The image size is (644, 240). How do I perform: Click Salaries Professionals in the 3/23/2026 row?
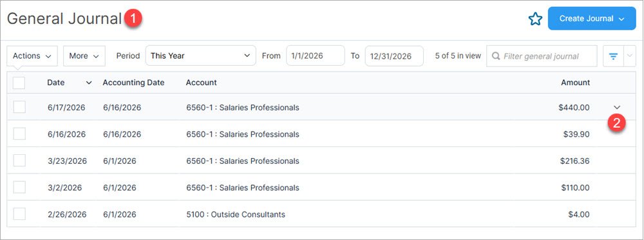pos(259,161)
